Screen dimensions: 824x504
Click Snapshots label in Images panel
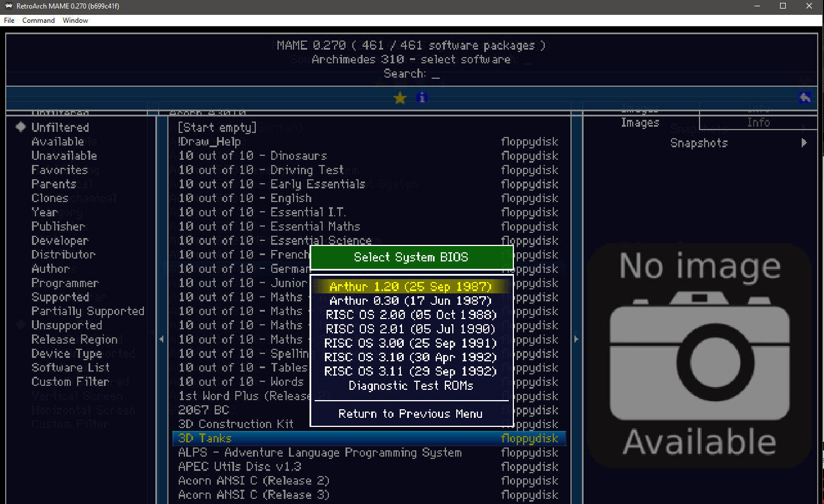point(699,143)
